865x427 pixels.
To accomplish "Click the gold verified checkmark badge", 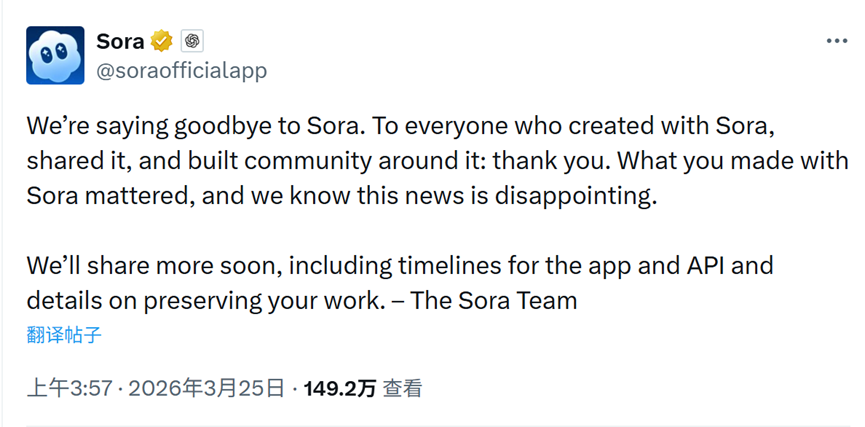I will tap(161, 41).
